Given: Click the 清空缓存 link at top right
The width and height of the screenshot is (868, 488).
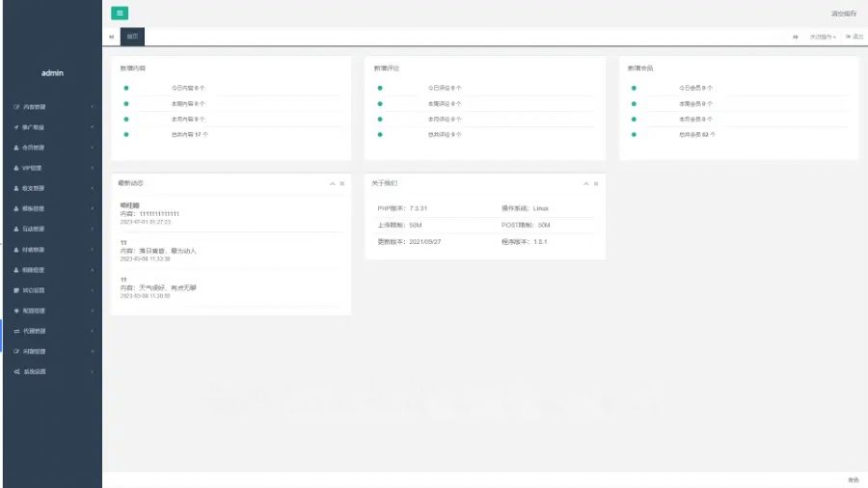Looking at the screenshot, I should pos(844,14).
